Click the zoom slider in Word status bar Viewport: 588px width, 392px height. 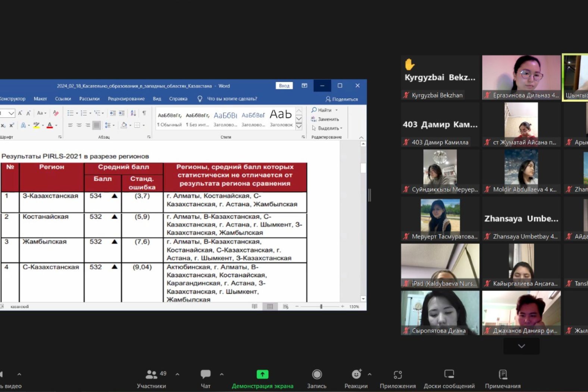pos(321,307)
